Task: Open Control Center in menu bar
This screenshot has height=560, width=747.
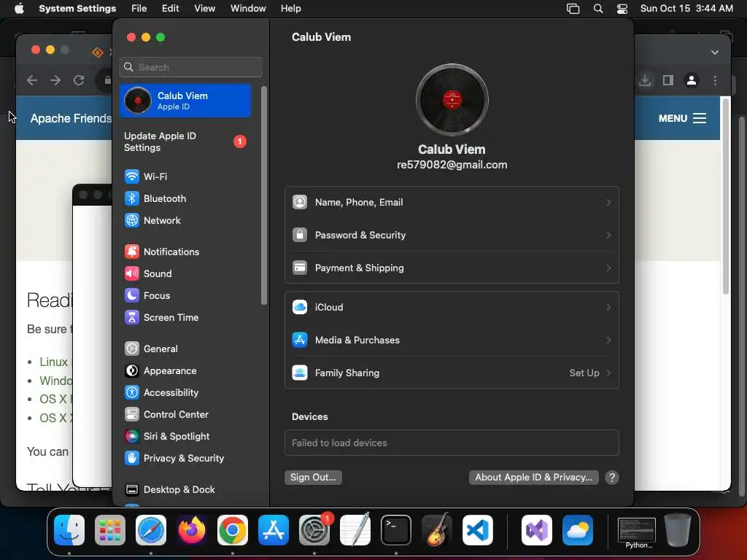Action: tap(622, 9)
